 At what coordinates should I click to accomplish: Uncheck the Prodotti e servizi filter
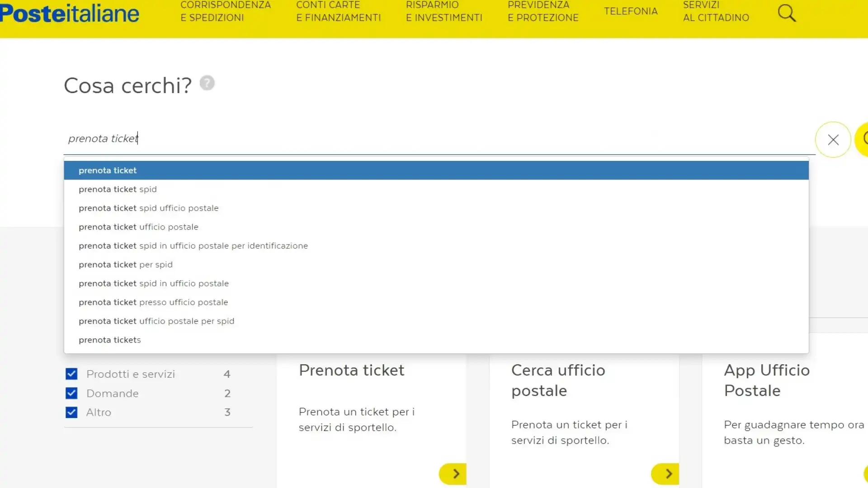pos(71,374)
